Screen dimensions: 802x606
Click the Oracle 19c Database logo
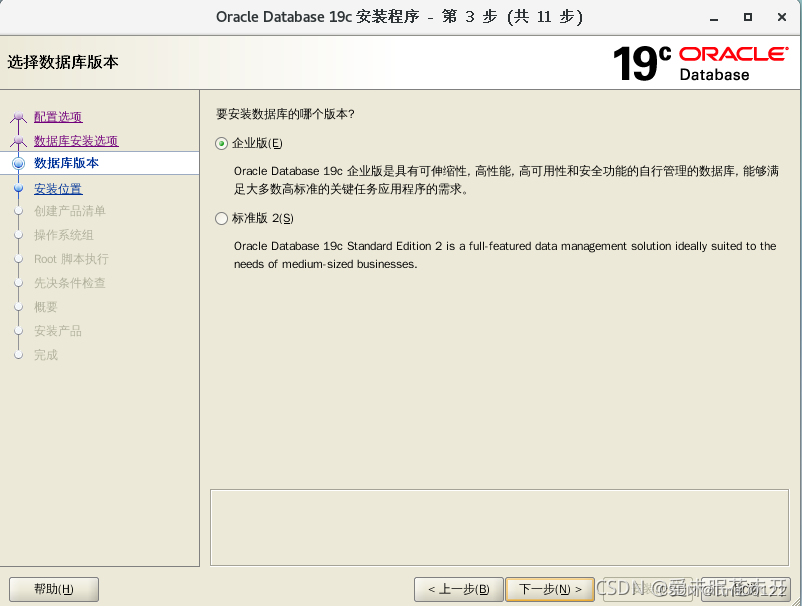click(701, 63)
